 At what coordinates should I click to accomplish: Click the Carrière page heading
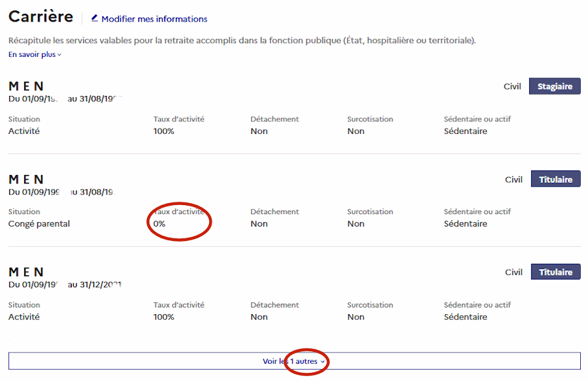pyautogui.click(x=41, y=17)
